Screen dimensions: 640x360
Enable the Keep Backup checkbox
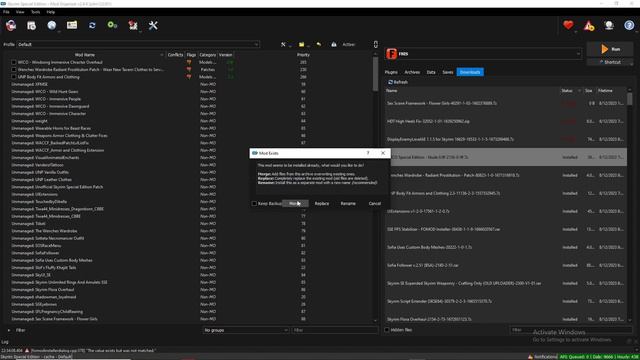click(x=254, y=204)
